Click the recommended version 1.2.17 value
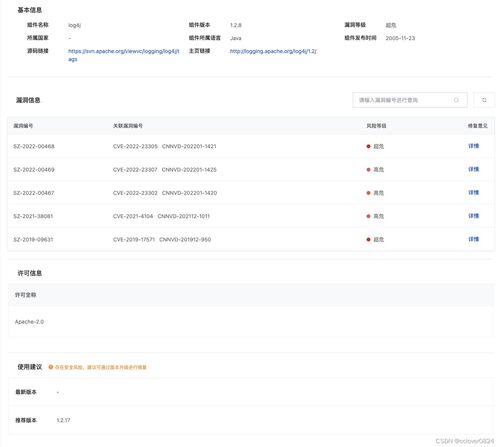 coord(63,420)
